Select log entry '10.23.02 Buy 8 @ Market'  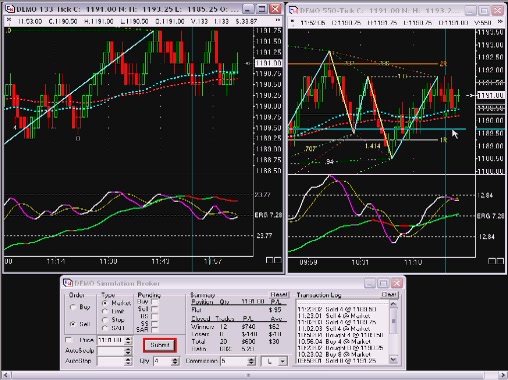pyautogui.click(x=334, y=354)
